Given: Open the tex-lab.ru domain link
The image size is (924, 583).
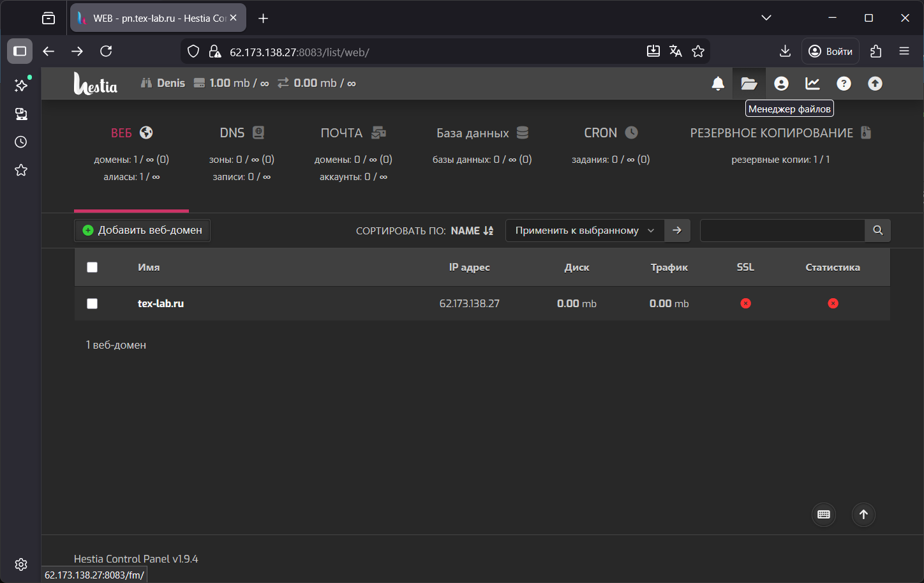Looking at the screenshot, I should click(x=161, y=304).
